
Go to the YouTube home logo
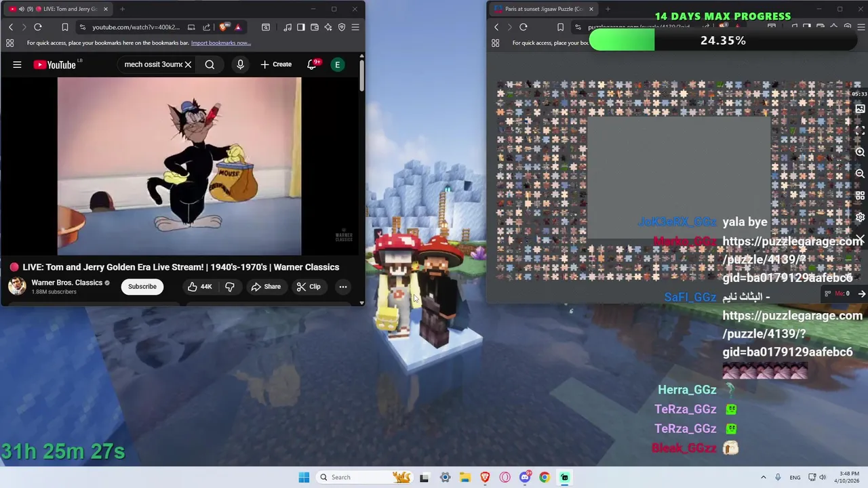tap(55, 64)
